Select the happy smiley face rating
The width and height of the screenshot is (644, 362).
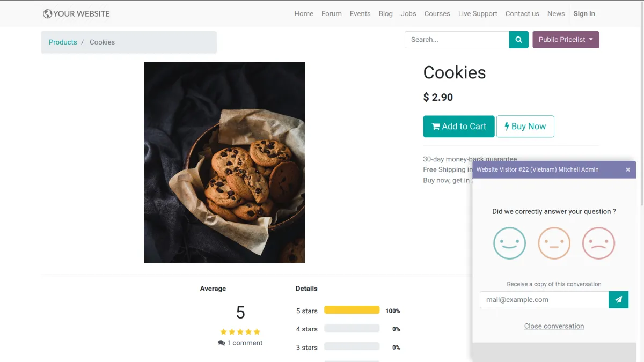click(x=509, y=243)
